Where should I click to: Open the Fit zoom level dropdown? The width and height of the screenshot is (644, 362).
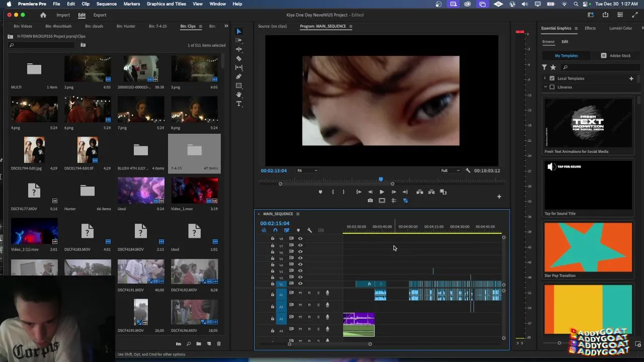click(x=307, y=170)
